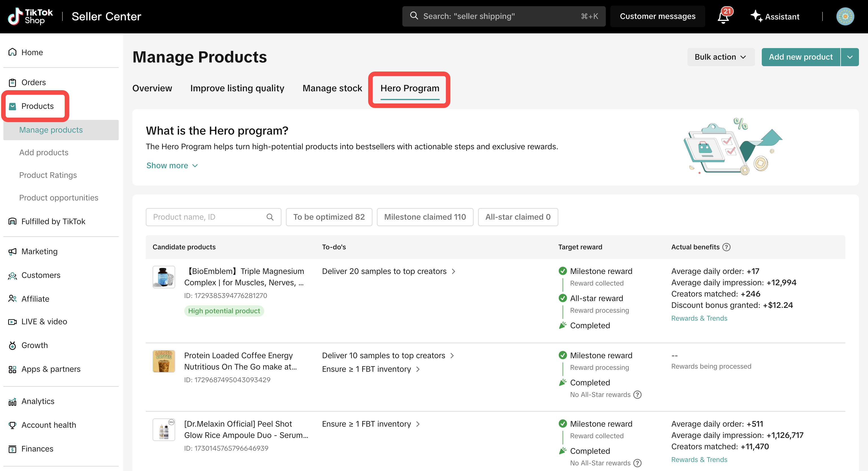Click the search magnifier in product name field
The image size is (868, 471).
tap(270, 217)
